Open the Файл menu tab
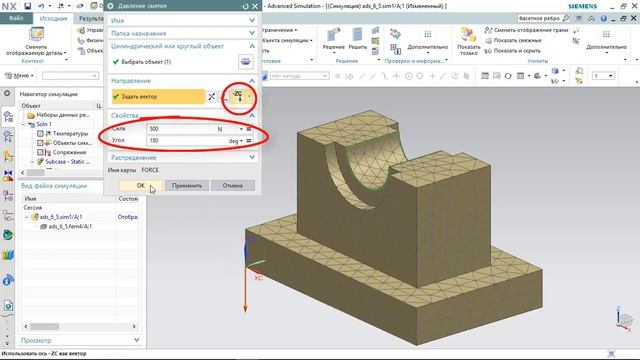 (x=16, y=18)
